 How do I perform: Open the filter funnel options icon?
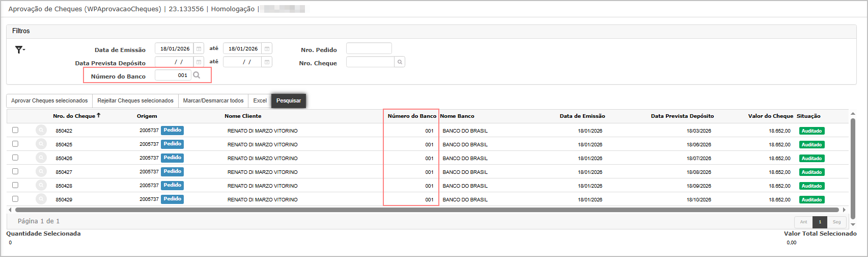19,49
